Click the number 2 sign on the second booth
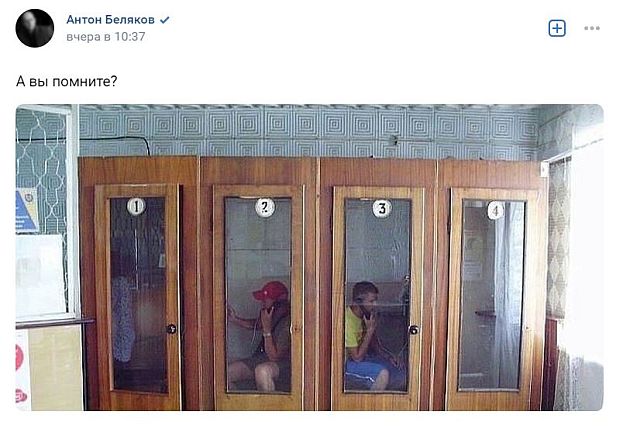620x429 pixels. pyautogui.click(x=265, y=208)
